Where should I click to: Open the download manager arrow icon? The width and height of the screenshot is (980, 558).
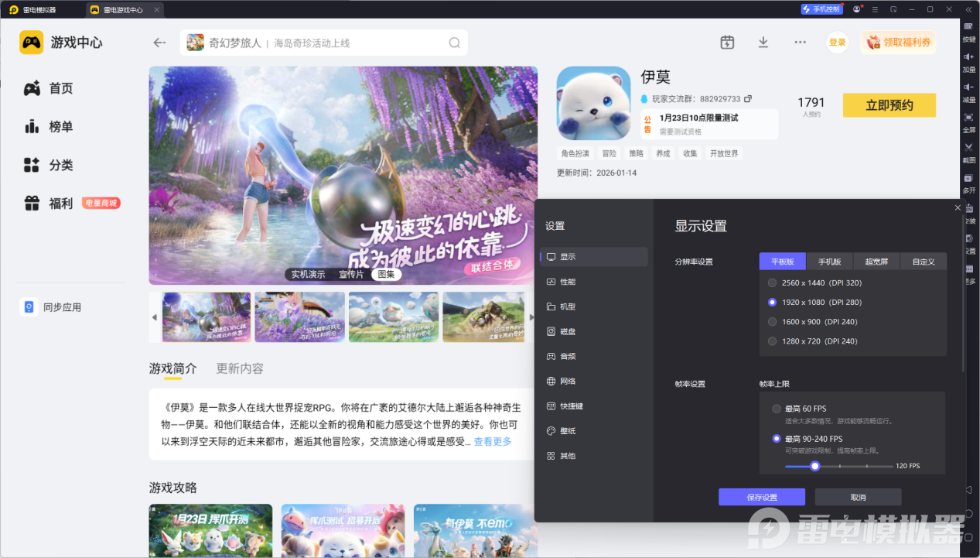(x=763, y=43)
